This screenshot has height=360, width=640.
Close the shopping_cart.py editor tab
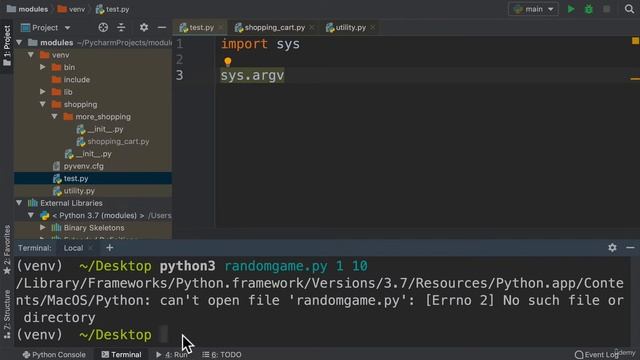click(312, 27)
